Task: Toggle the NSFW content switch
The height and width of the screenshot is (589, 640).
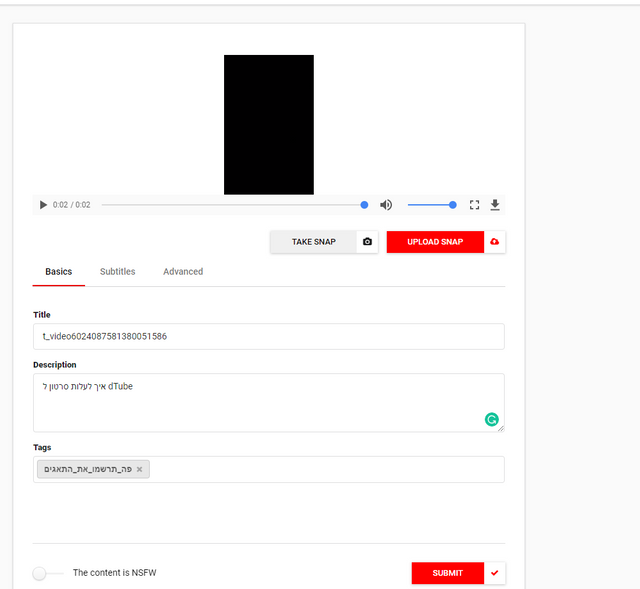Action: point(47,573)
